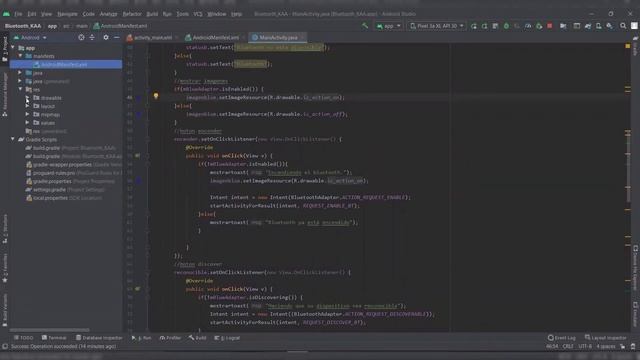Expand the java folder
This screenshot has height=360, width=640.
tap(20, 73)
